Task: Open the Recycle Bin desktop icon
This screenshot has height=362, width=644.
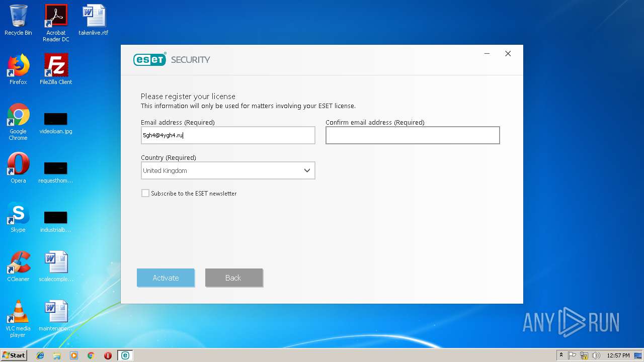Action: (18, 20)
